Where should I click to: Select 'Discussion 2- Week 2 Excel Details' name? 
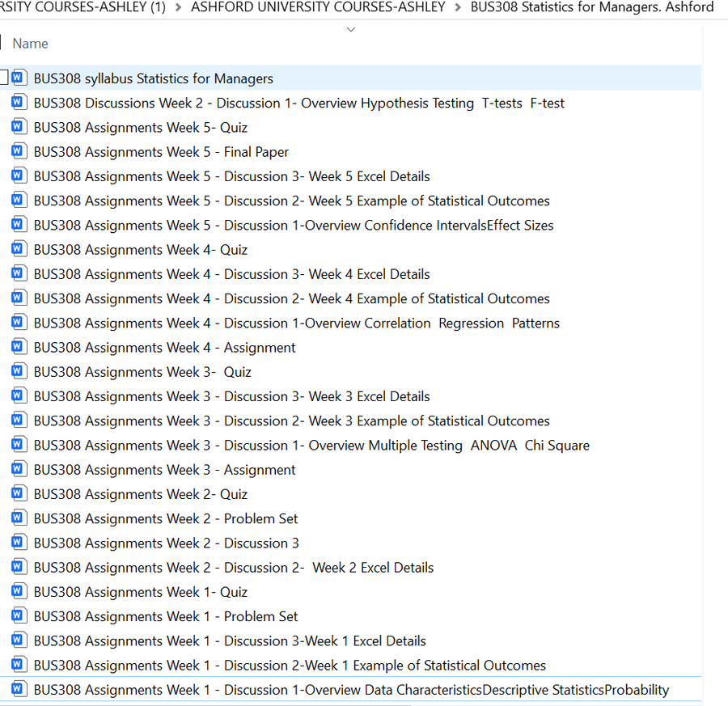point(234,568)
